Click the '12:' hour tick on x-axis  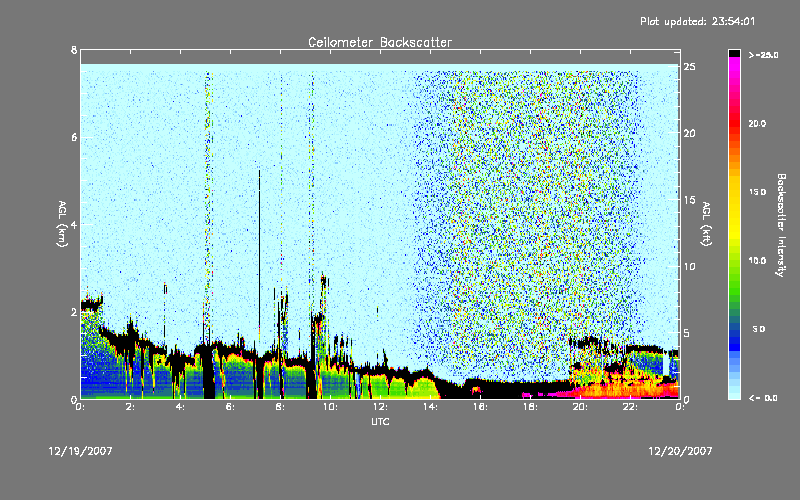click(x=380, y=407)
